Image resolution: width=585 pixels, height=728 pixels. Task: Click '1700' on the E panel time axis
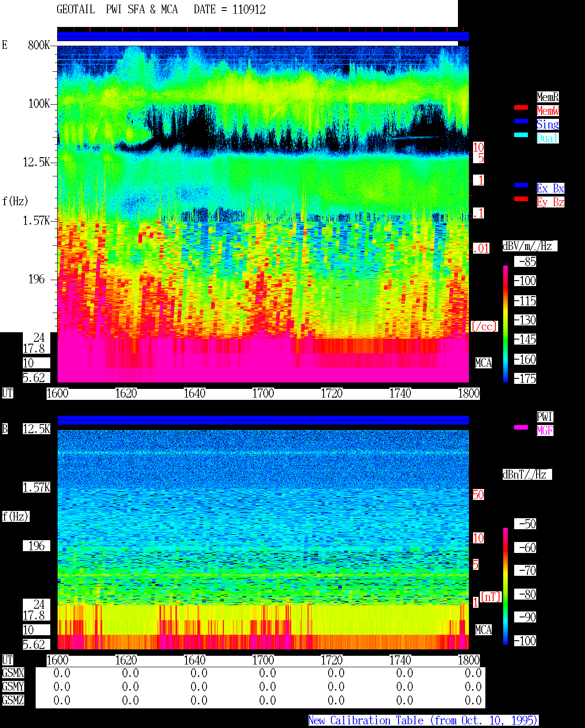[263, 393]
